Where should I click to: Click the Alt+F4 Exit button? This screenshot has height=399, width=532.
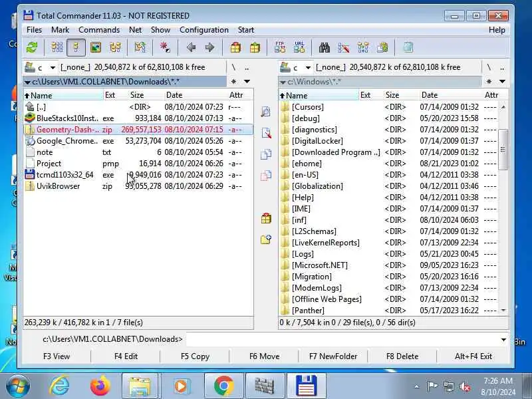[473, 356]
